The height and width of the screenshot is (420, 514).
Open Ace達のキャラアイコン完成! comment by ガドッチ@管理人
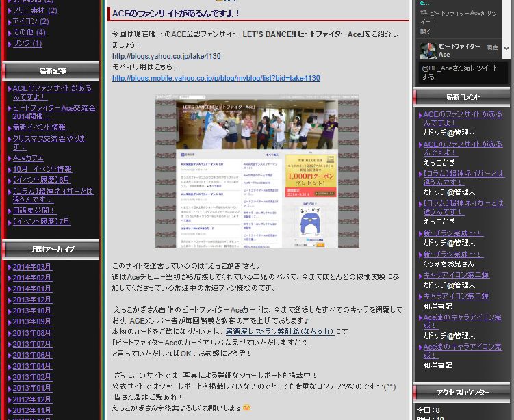[462, 321]
